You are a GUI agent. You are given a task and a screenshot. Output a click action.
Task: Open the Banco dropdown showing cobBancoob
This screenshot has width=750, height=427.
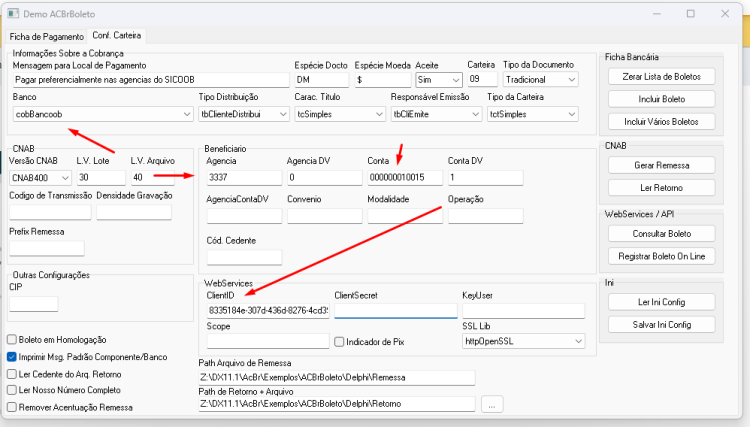click(x=103, y=114)
